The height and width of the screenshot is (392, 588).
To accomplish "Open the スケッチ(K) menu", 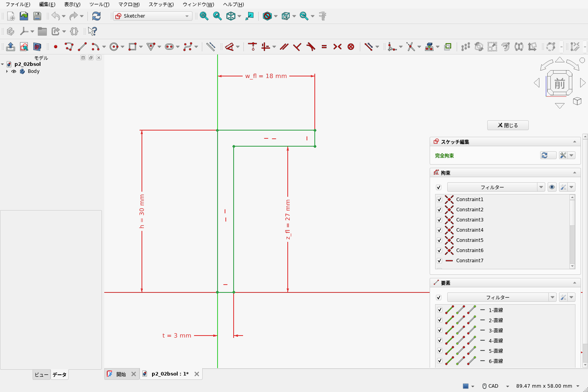I will coord(161,4).
